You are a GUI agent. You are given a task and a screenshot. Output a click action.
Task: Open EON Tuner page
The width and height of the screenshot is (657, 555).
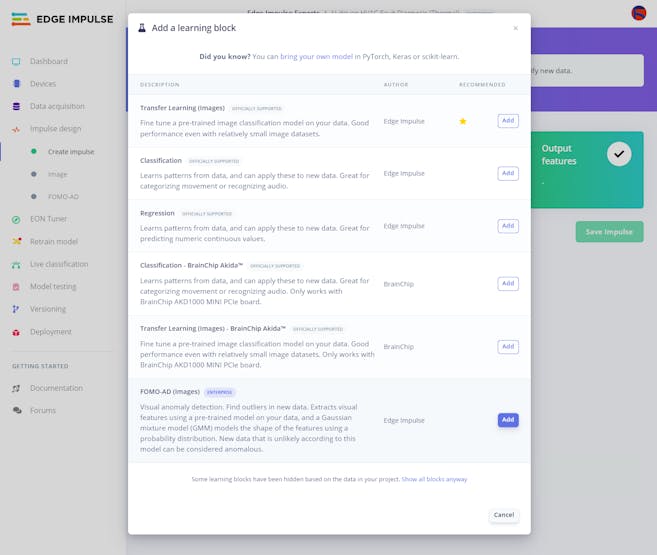tap(48, 219)
